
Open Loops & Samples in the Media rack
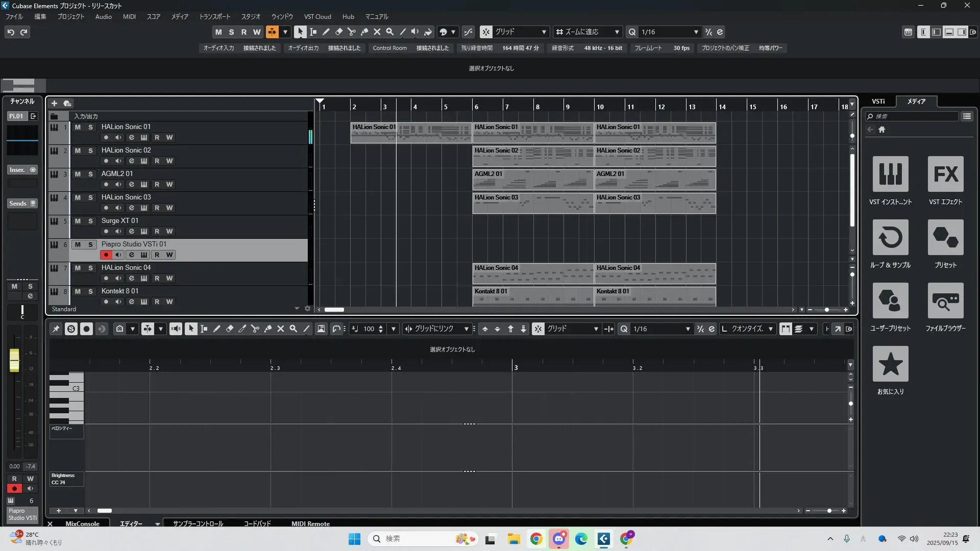pos(890,238)
